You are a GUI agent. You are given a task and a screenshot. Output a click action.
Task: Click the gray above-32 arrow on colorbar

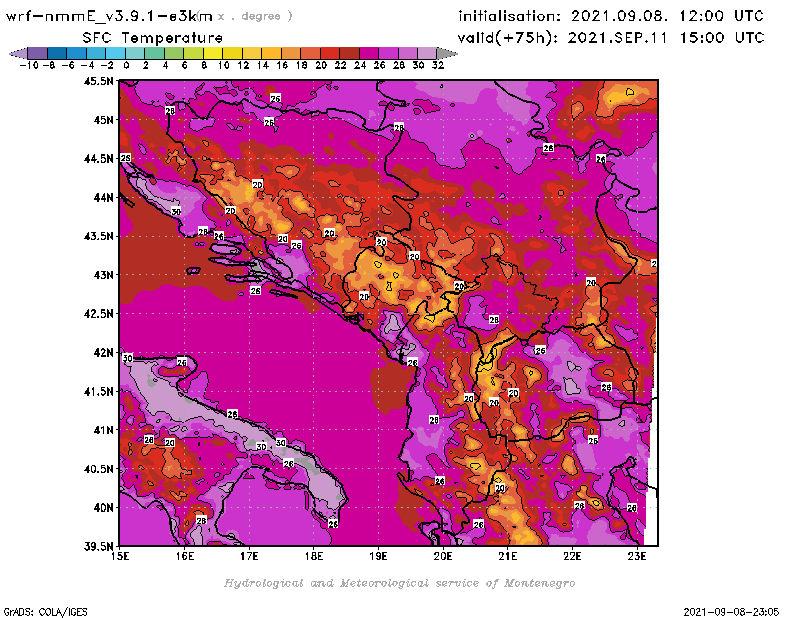[447, 53]
